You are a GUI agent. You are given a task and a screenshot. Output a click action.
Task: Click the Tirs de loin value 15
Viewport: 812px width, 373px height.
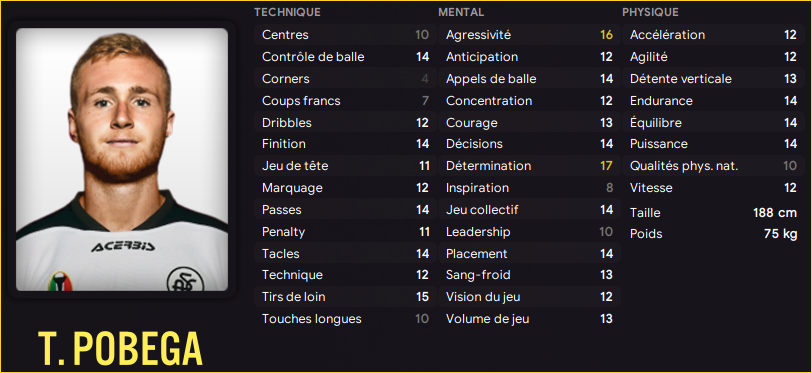click(422, 297)
